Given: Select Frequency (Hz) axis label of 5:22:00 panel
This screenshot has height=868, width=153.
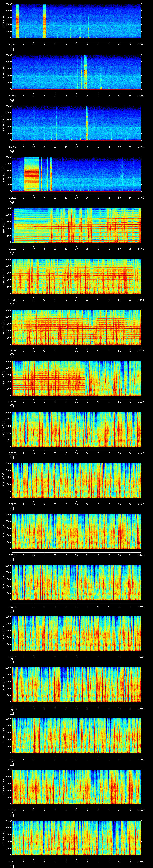Looking at the screenshot, I should pyautogui.click(x=3, y=21).
